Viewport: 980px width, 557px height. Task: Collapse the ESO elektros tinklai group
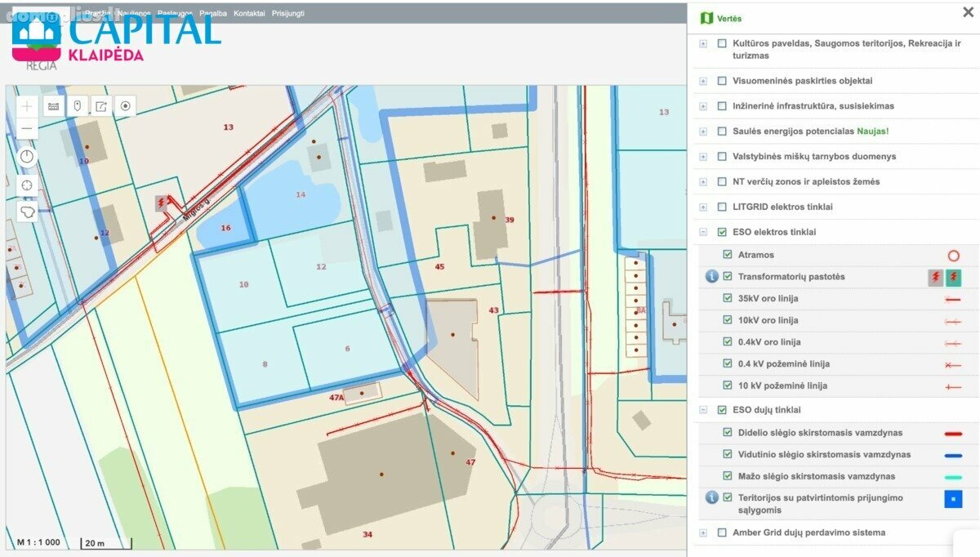coord(703,232)
